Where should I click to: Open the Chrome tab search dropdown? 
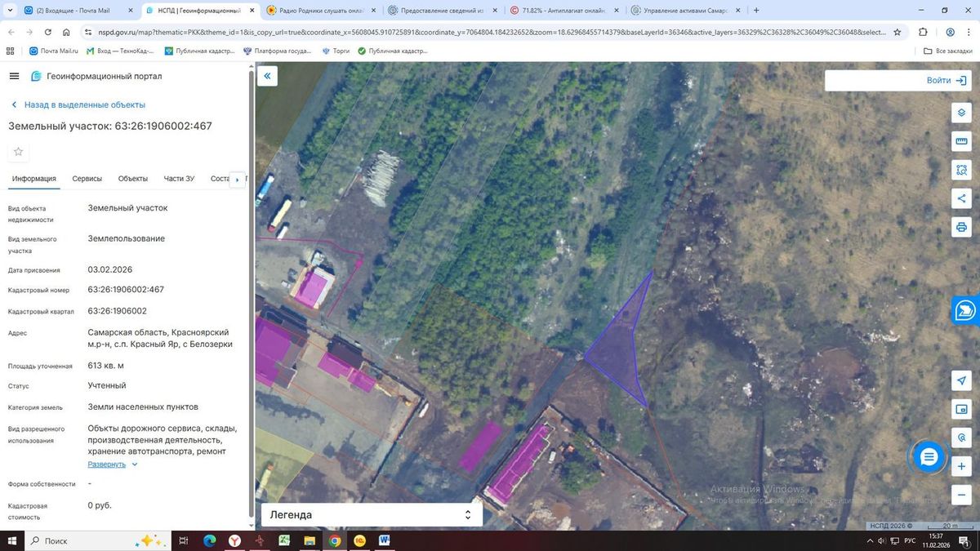9,11
